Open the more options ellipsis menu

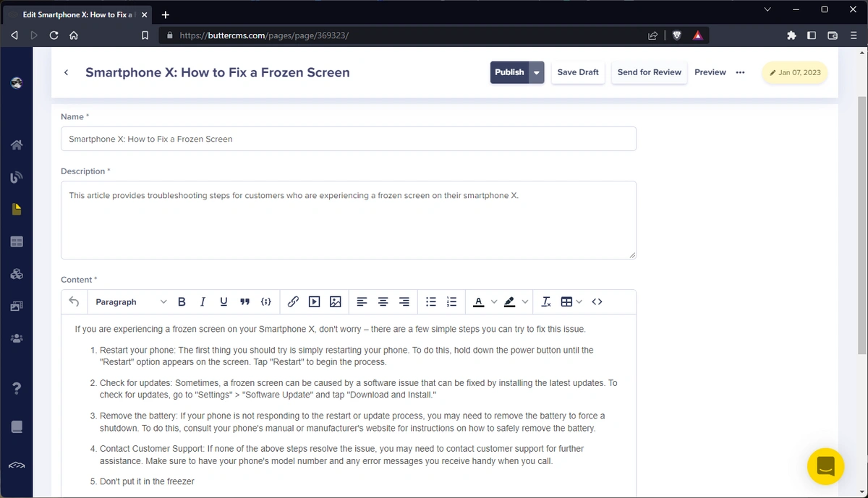[x=740, y=72]
